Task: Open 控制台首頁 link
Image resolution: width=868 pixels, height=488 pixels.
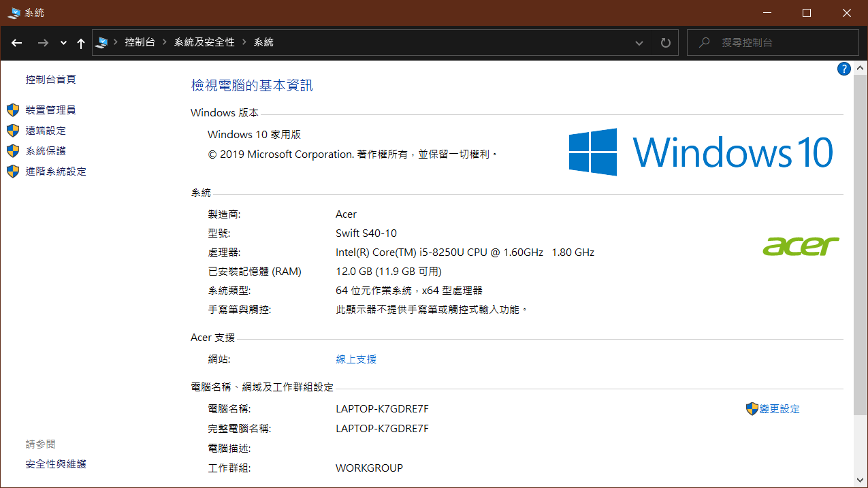Action: pos(51,80)
